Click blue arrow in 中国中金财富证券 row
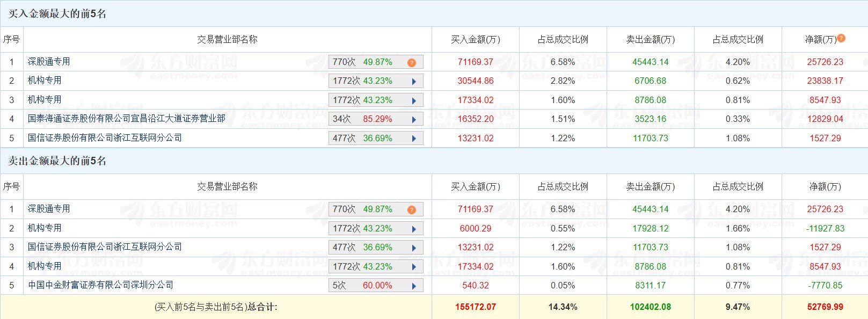The image size is (868, 319). 414,286
